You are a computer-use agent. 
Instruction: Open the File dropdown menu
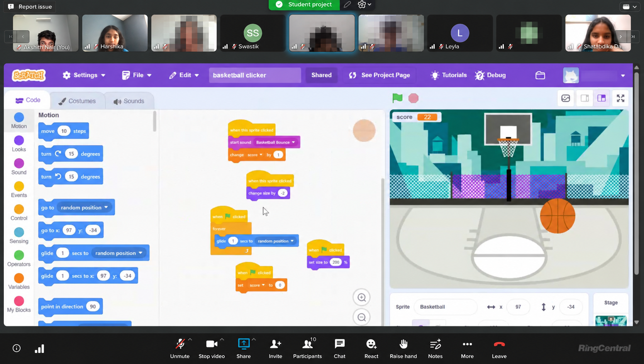[x=137, y=75]
